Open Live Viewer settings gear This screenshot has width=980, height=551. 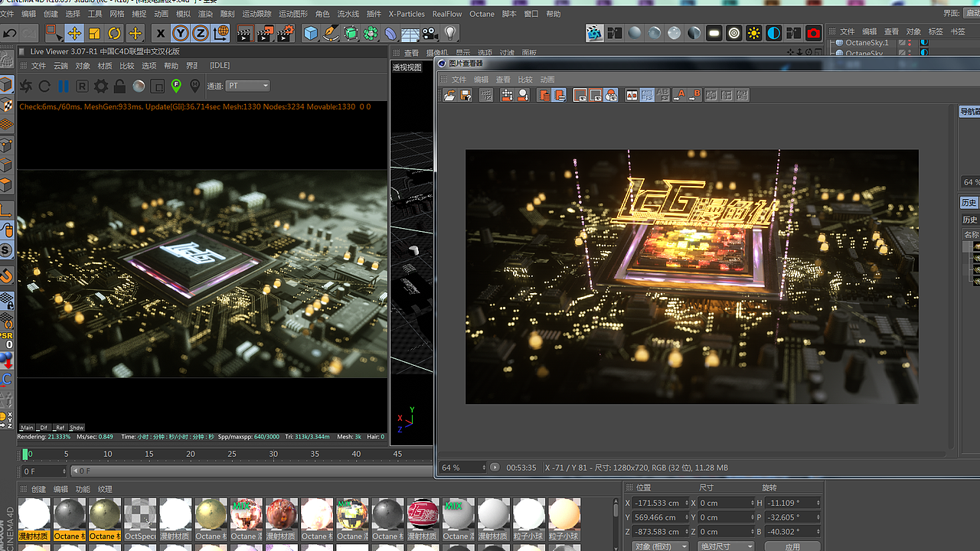pyautogui.click(x=101, y=86)
